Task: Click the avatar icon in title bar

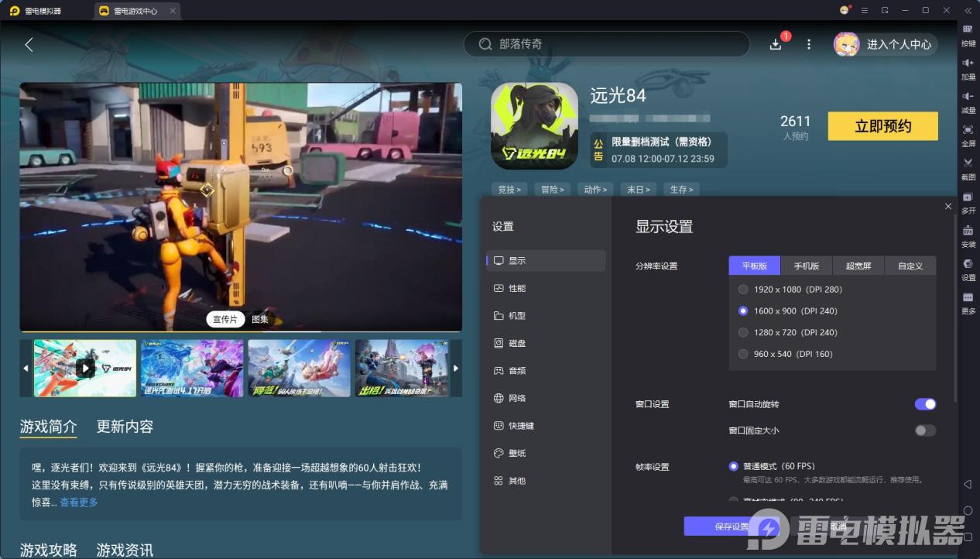Action: click(845, 10)
